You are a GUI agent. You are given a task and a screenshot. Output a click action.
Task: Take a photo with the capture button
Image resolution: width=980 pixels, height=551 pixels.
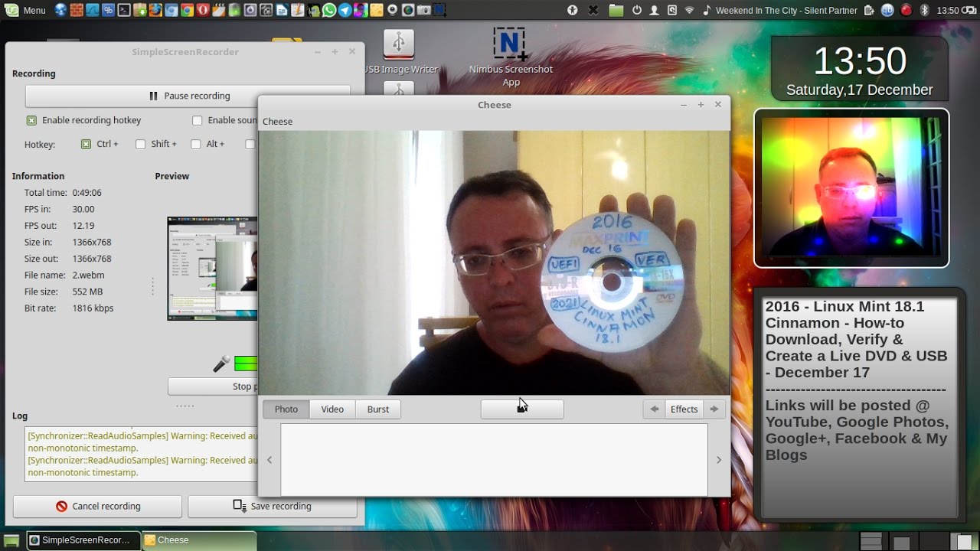pos(522,409)
